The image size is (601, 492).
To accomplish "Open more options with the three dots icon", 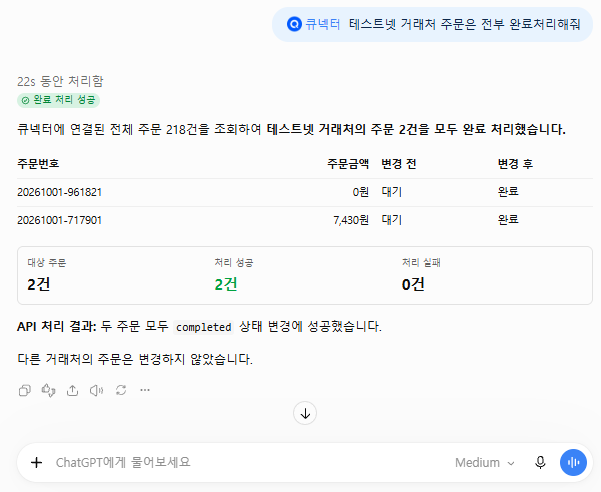I will point(145,390).
